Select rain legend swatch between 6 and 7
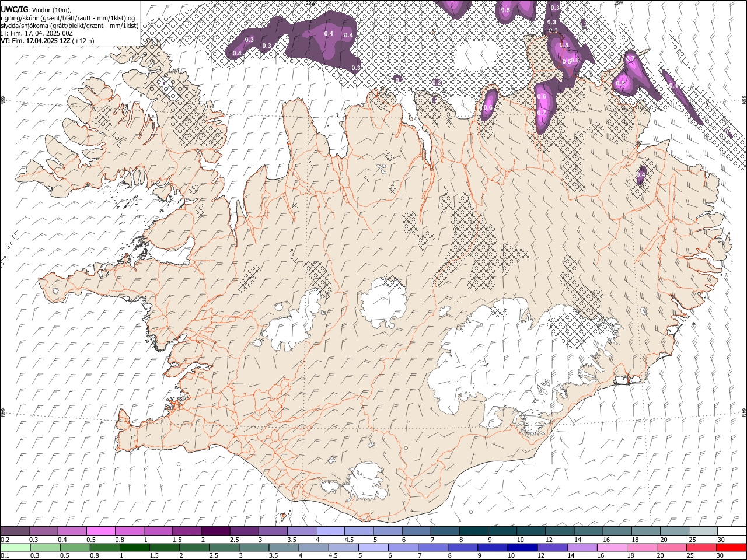Viewport: 747px width, 560px height. (x=403, y=547)
